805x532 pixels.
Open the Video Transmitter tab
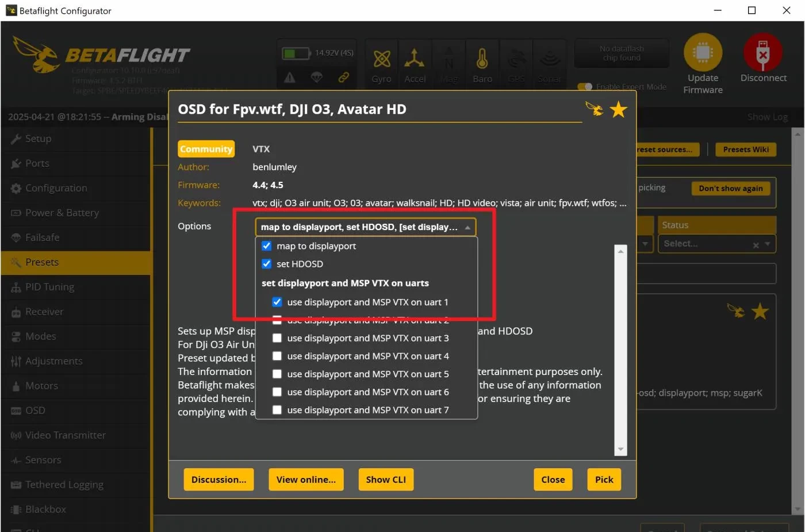75,435
